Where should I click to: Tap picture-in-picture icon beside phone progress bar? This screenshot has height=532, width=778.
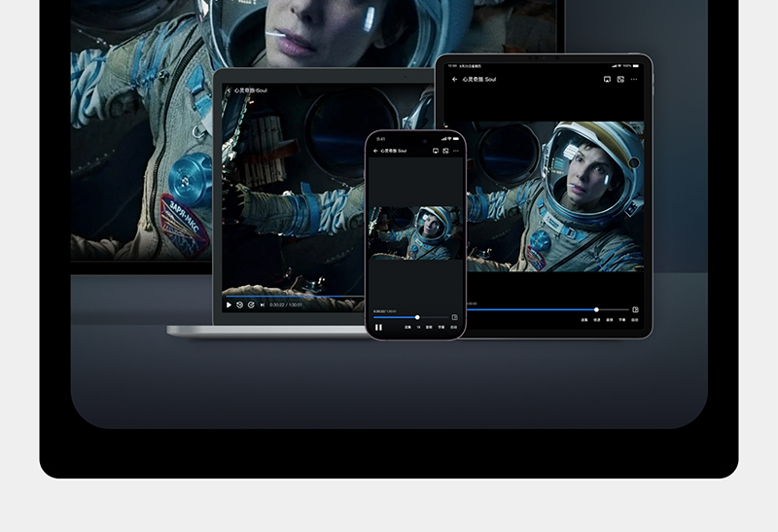[x=454, y=317]
